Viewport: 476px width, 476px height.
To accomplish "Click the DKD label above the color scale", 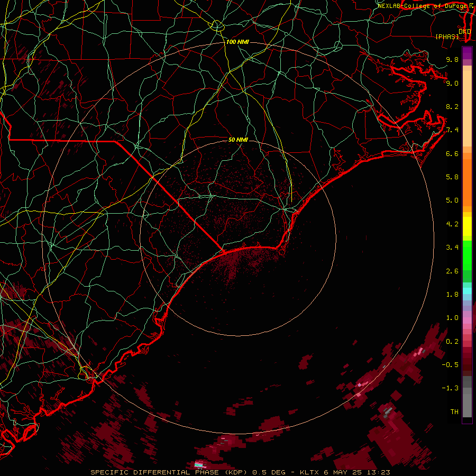I will (x=465, y=32).
